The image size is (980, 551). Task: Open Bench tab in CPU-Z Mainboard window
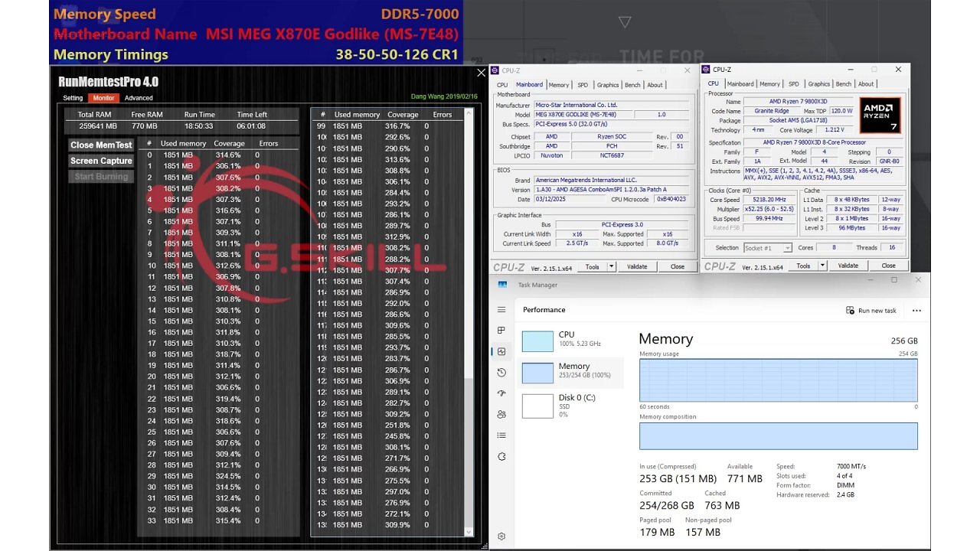coord(632,85)
